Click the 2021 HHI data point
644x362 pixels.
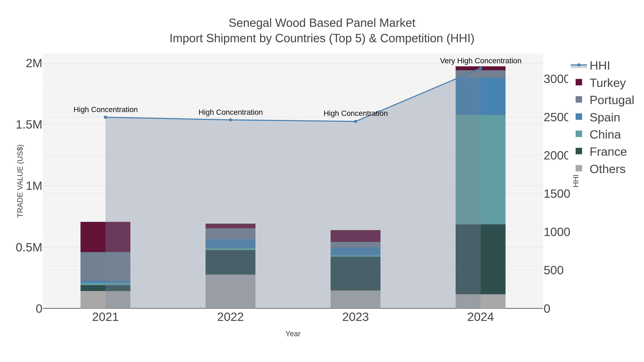tap(106, 117)
